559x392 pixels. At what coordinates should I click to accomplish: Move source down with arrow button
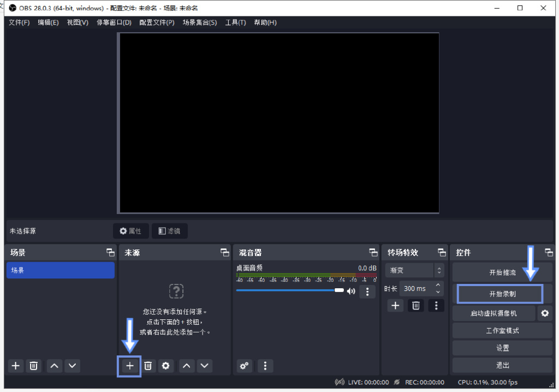point(204,366)
